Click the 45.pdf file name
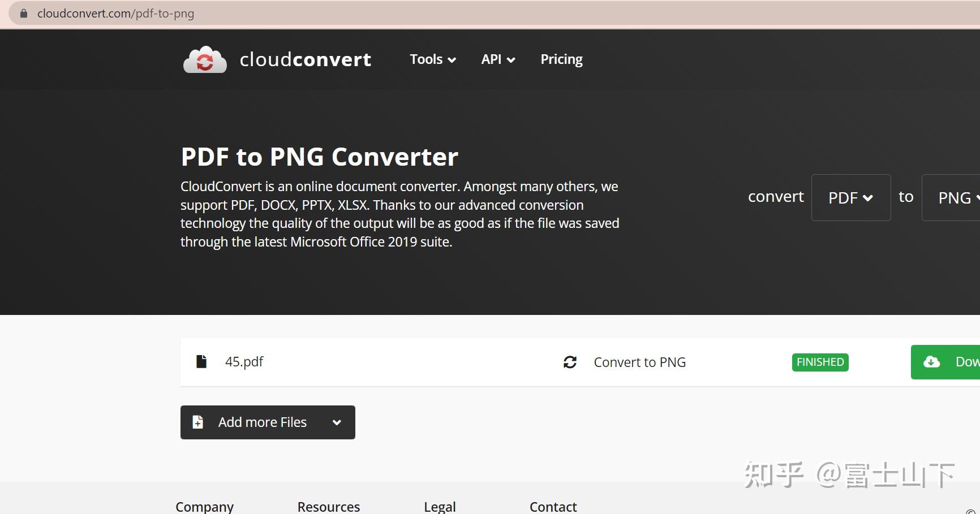Viewport: 980px width, 514px height. point(244,361)
